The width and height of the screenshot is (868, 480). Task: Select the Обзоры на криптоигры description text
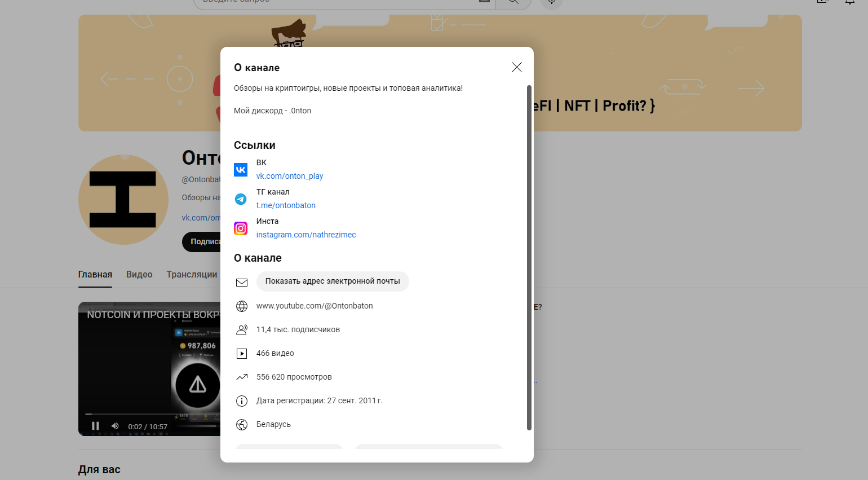pos(348,88)
